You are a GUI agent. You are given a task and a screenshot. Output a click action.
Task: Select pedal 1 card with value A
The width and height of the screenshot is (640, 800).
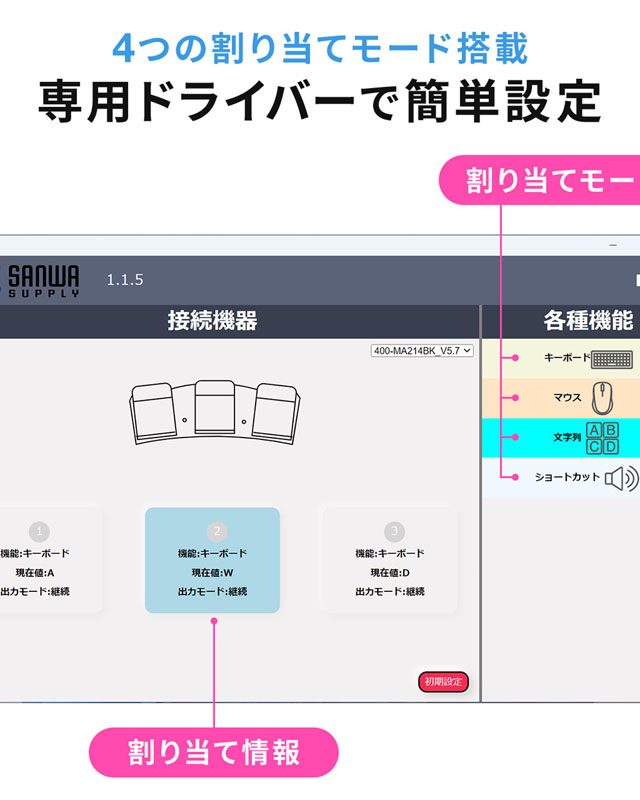(45, 560)
